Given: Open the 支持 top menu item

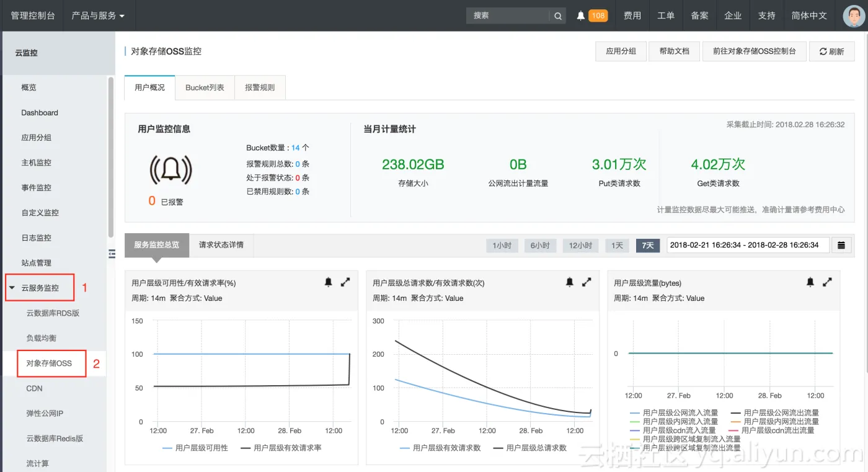Looking at the screenshot, I should point(766,16).
